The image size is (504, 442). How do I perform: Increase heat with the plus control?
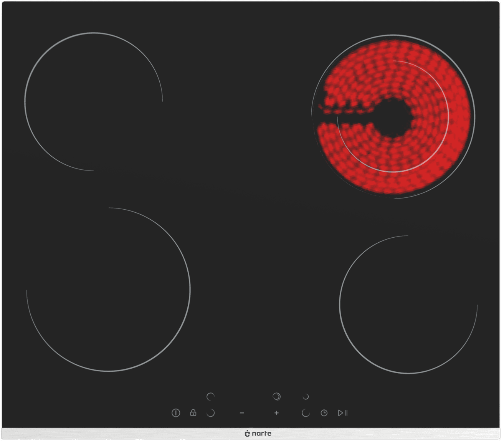point(276,413)
